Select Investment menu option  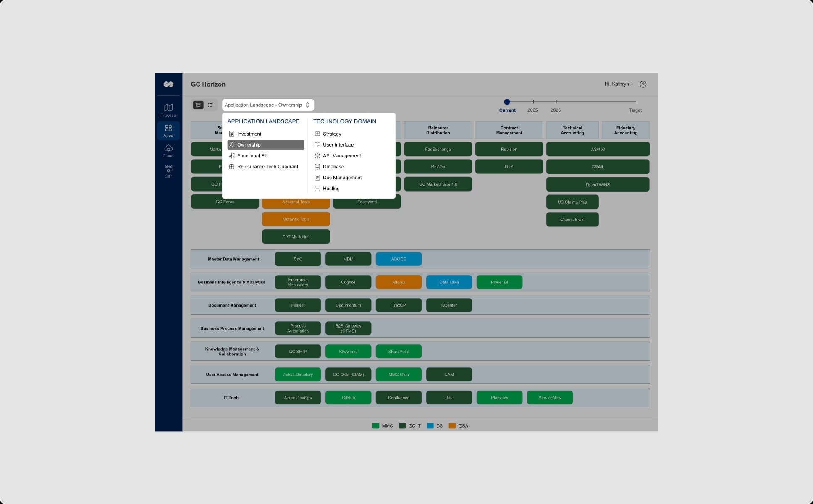pyautogui.click(x=266, y=134)
